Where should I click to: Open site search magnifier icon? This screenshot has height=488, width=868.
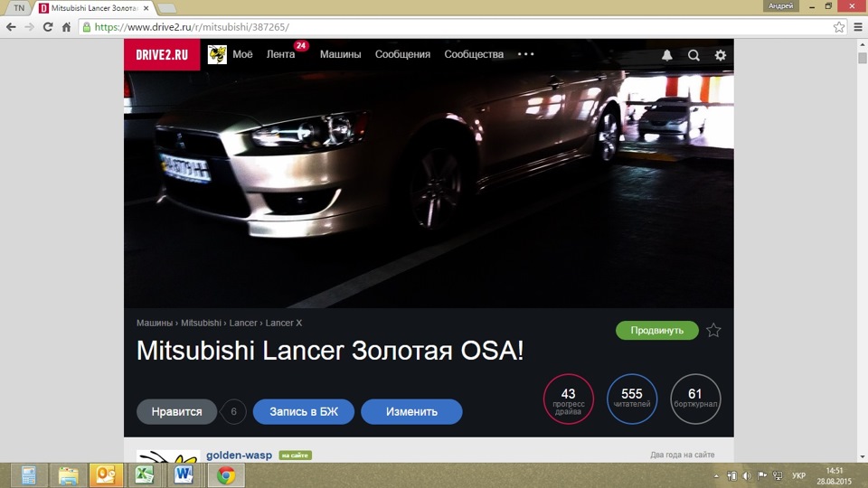pyautogui.click(x=693, y=55)
